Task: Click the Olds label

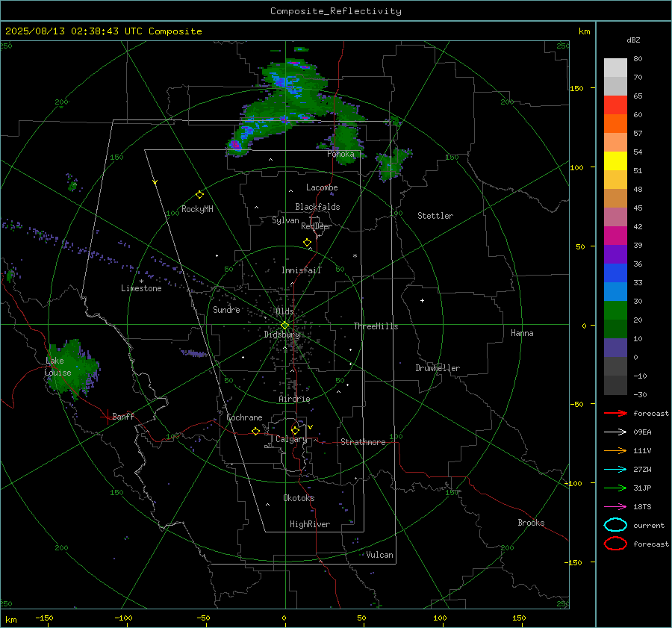Action: [284, 311]
